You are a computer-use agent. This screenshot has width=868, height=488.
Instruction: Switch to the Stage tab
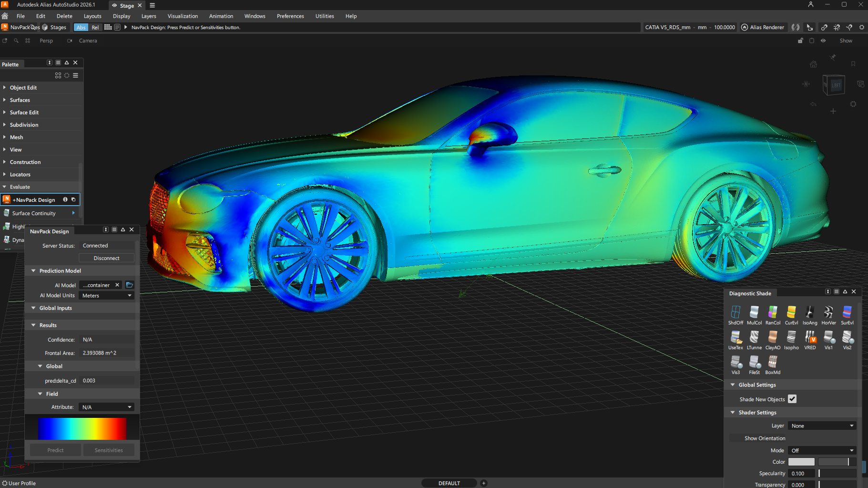point(126,5)
